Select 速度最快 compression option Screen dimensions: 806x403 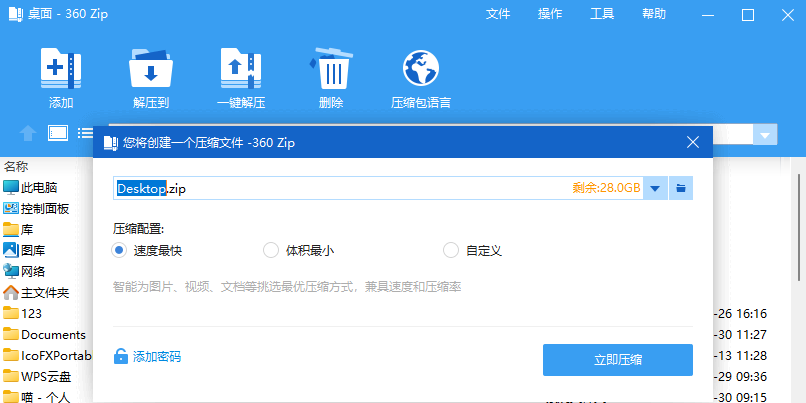(x=119, y=250)
